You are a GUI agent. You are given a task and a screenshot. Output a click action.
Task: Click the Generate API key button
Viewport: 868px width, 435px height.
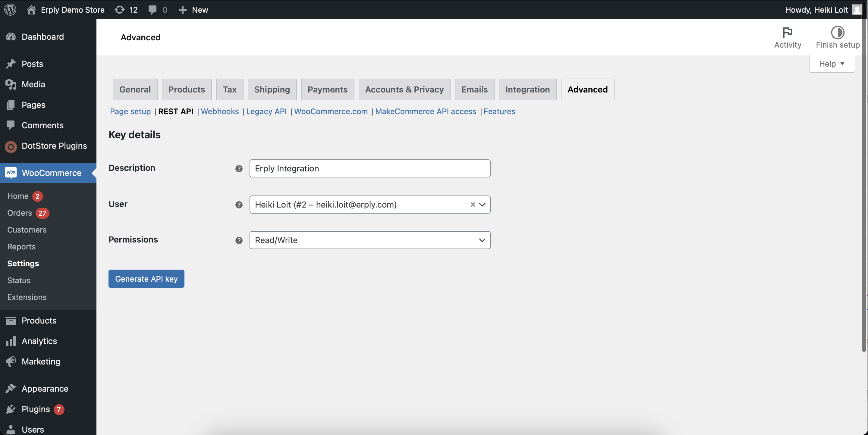tap(146, 278)
